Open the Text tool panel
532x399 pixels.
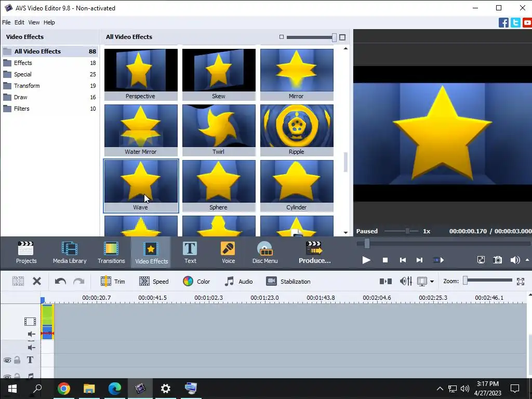pyautogui.click(x=190, y=252)
